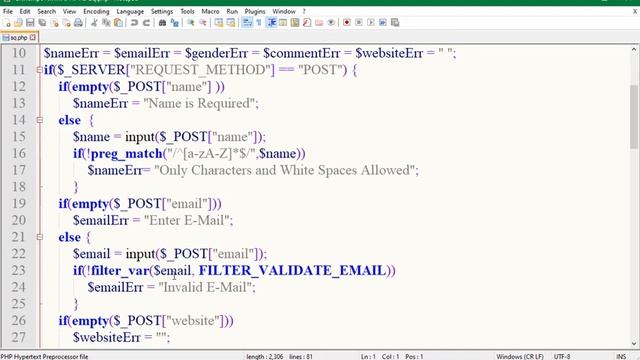The width and height of the screenshot is (640, 360).
Task: Open the Language menu
Action: point(130,11)
